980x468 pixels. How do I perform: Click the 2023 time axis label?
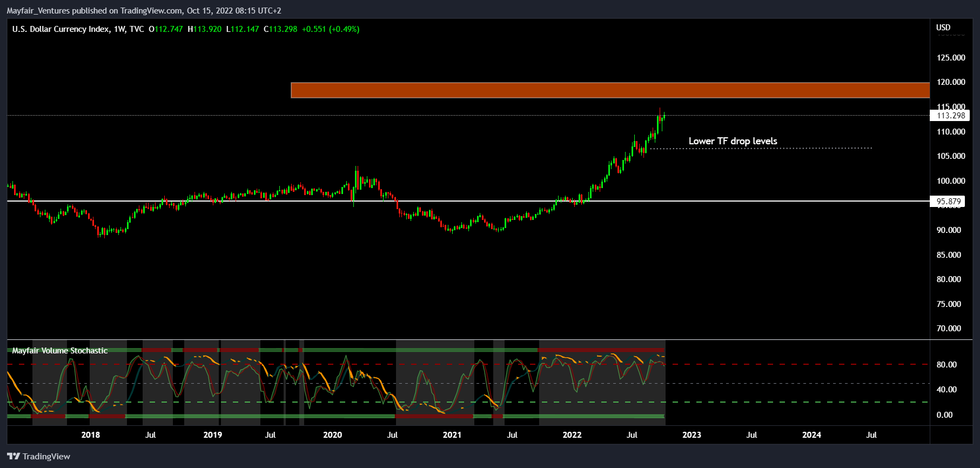coord(692,435)
